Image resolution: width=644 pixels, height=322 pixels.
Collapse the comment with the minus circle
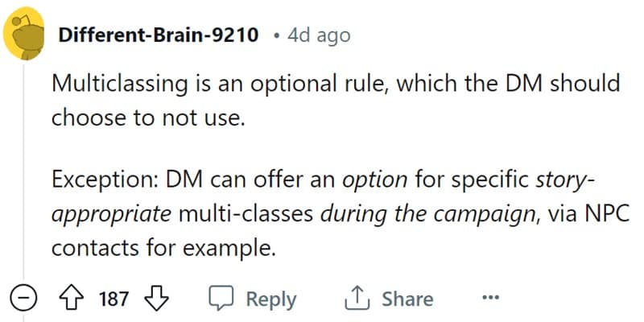[x=27, y=299]
